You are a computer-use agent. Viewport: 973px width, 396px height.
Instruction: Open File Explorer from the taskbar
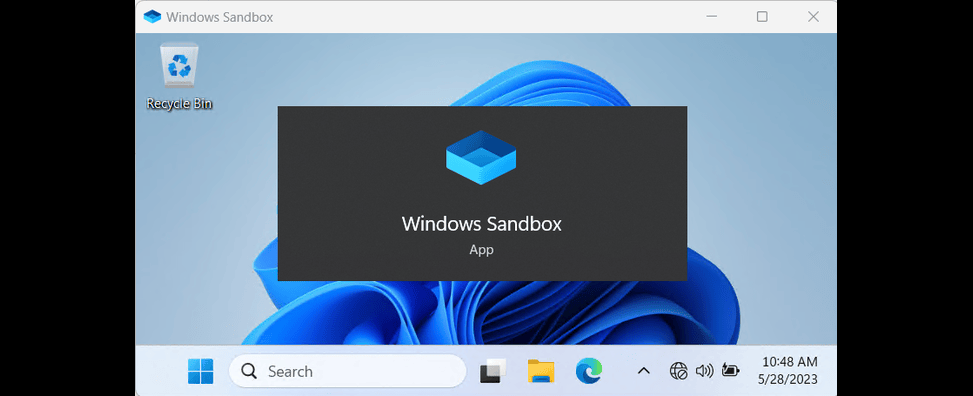coord(541,371)
